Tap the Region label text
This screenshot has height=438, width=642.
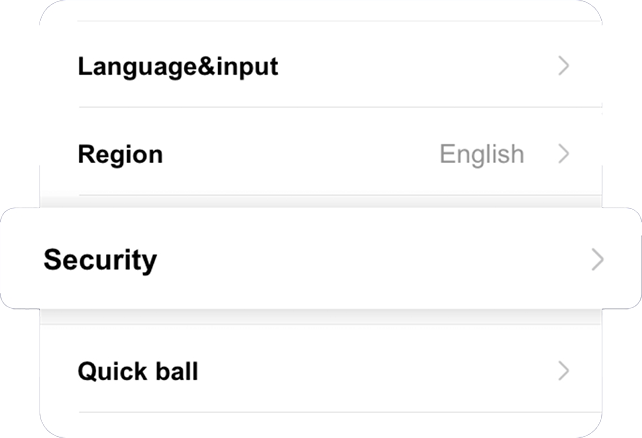click(120, 154)
